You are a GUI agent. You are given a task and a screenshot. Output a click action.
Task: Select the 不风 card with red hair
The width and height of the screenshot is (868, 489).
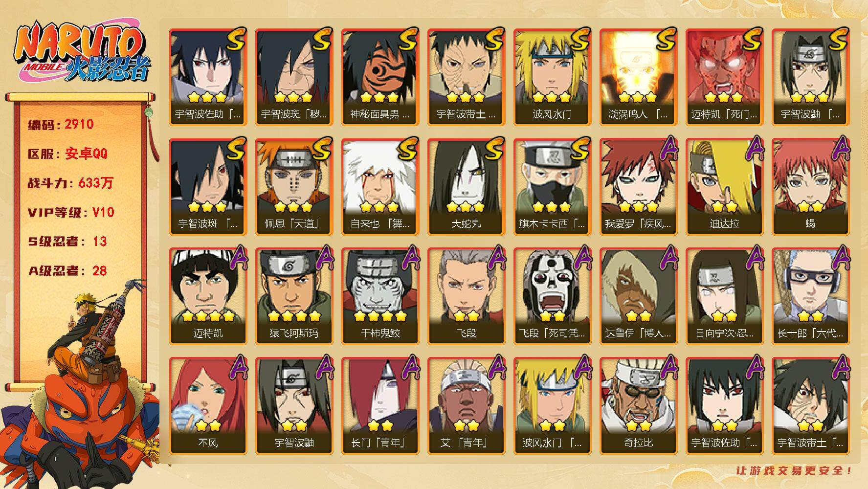(x=208, y=406)
